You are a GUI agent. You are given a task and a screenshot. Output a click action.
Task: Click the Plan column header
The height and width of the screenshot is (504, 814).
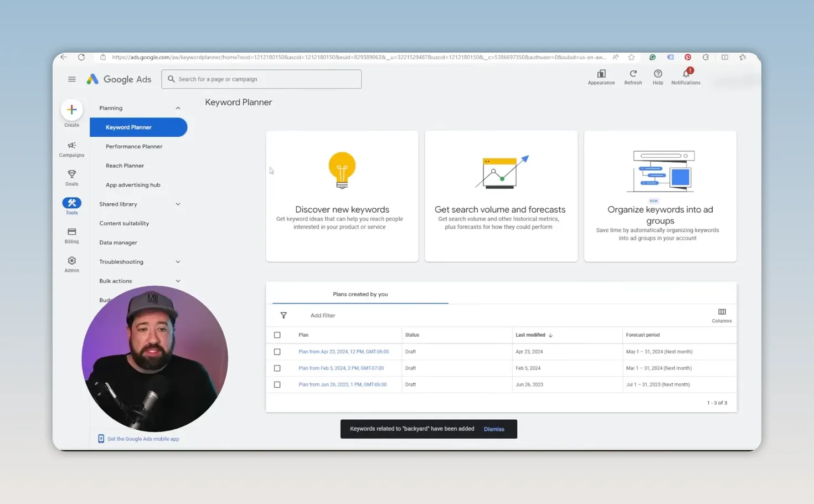click(303, 335)
